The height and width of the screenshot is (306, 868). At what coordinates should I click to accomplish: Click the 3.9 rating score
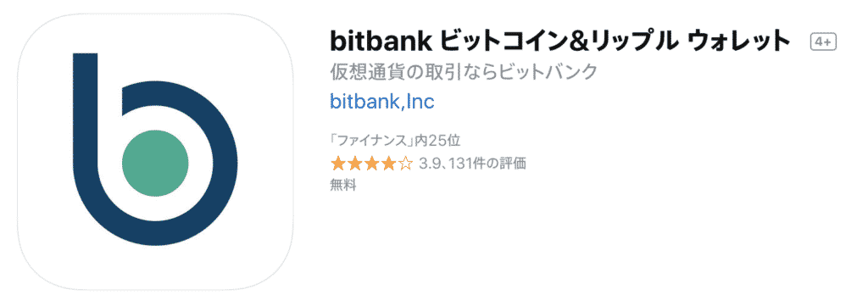pos(430,164)
